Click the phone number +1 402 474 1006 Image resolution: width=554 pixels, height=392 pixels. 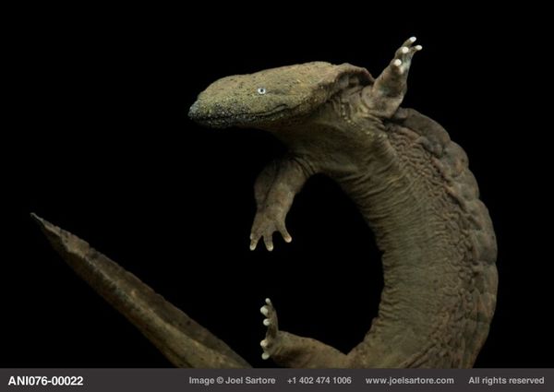(319, 380)
